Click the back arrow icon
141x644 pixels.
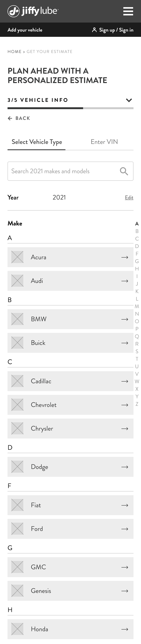10,118
